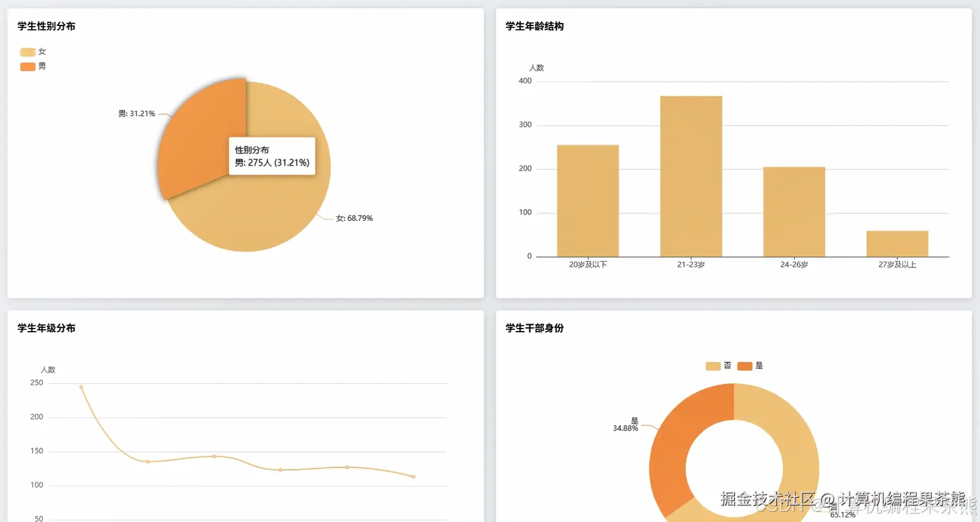Click the "150" value on grade chart axis
Screen dimensions: 980x522
pyautogui.click(x=37, y=451)
